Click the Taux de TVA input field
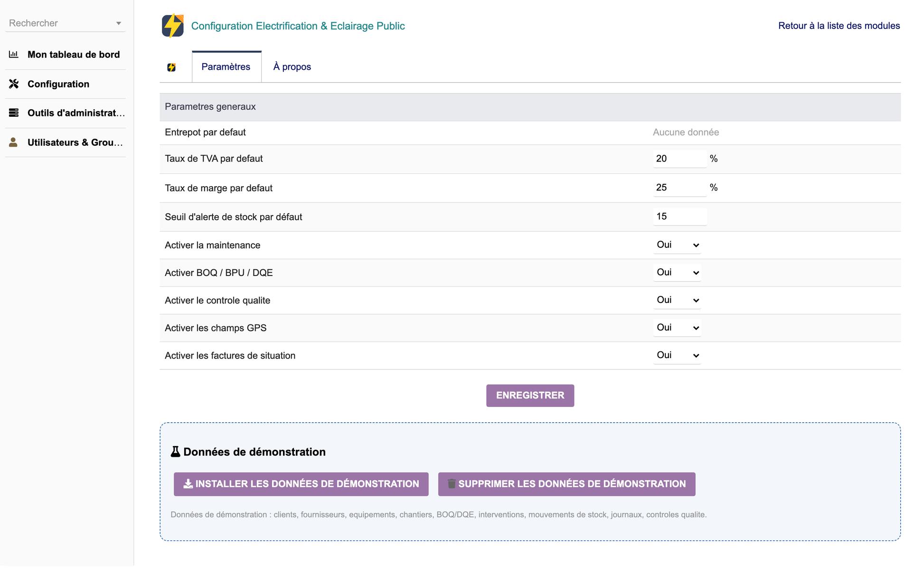This screenshot has width=924, height=568. click(679, 159)
